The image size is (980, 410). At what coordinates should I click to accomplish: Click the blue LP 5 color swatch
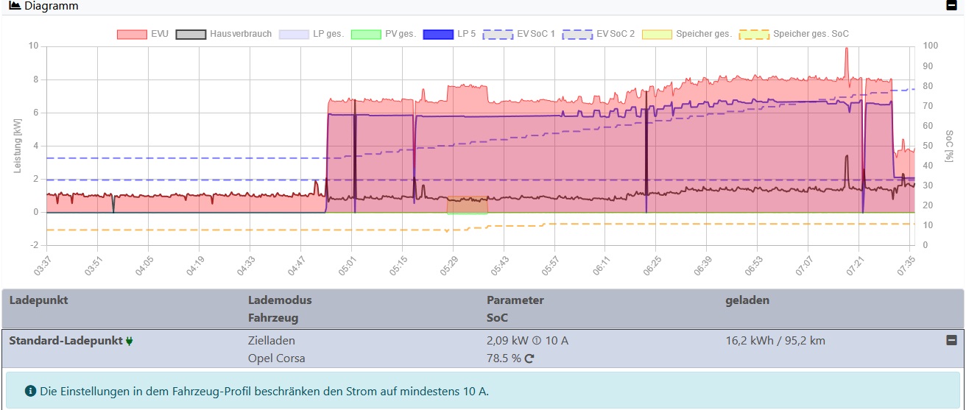point(438,34)
